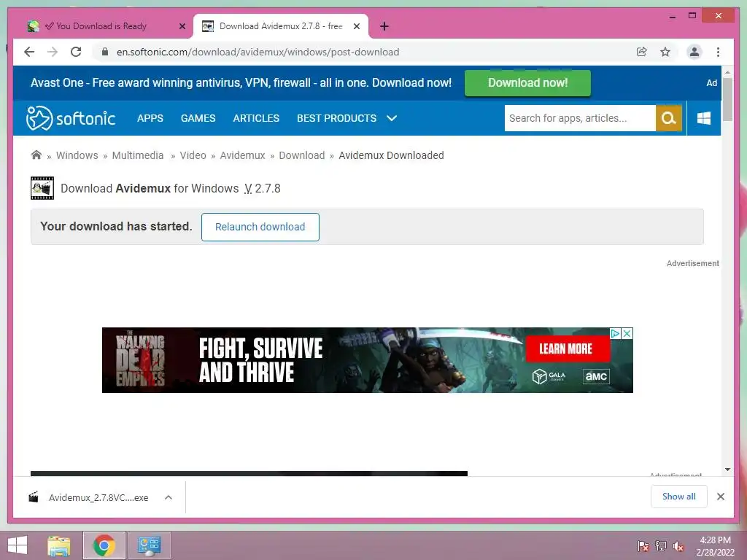Open the Download breadcrumb link
Viewport: 747px width, 560px height.
click(x=302, y=155)
